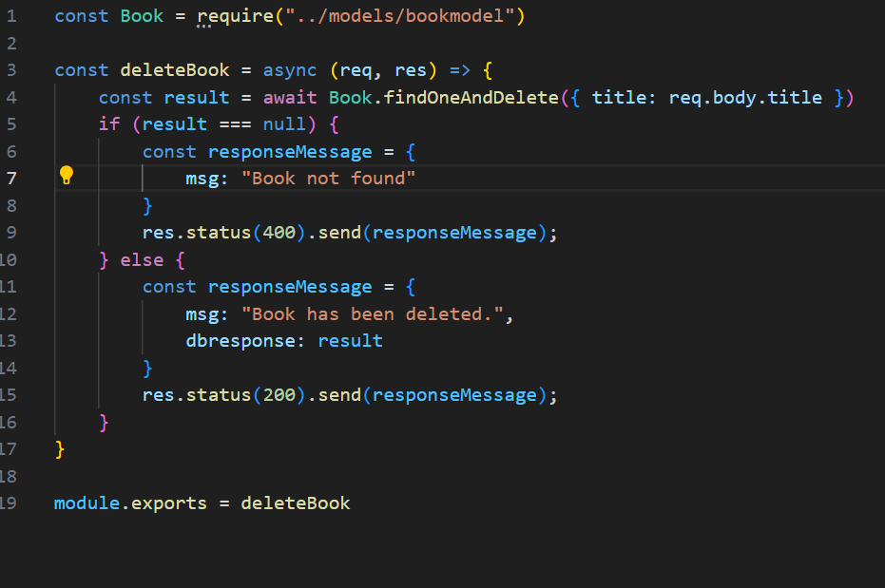Click the "msg" key on line 7
Screen dimensions: 885x588
202,179
